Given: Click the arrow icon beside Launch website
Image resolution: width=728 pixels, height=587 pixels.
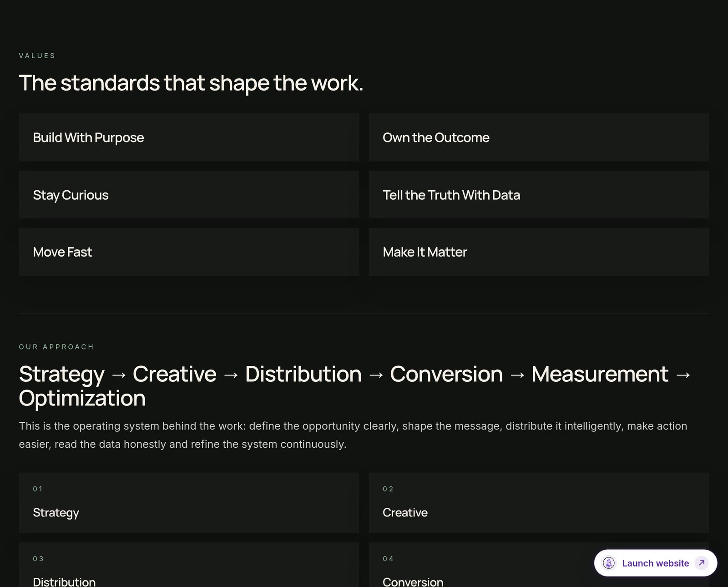Looking at the screenshot, I should (x=702, y=563).
